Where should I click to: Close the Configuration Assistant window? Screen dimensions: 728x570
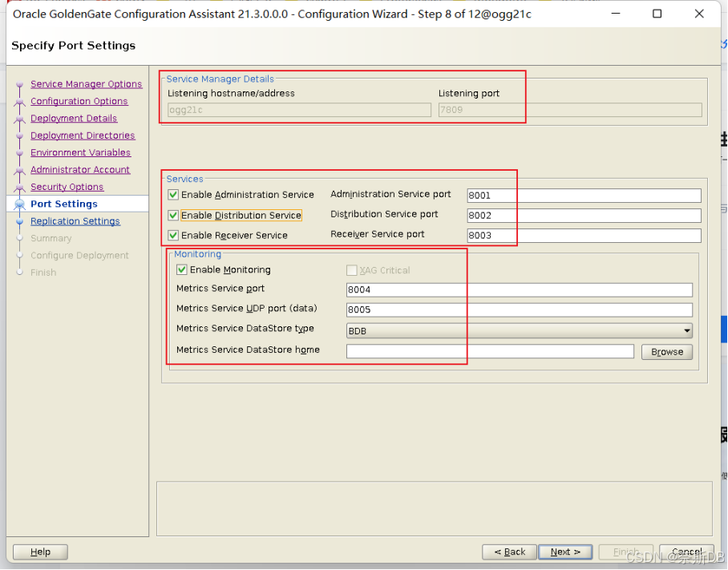pos(699,14)
